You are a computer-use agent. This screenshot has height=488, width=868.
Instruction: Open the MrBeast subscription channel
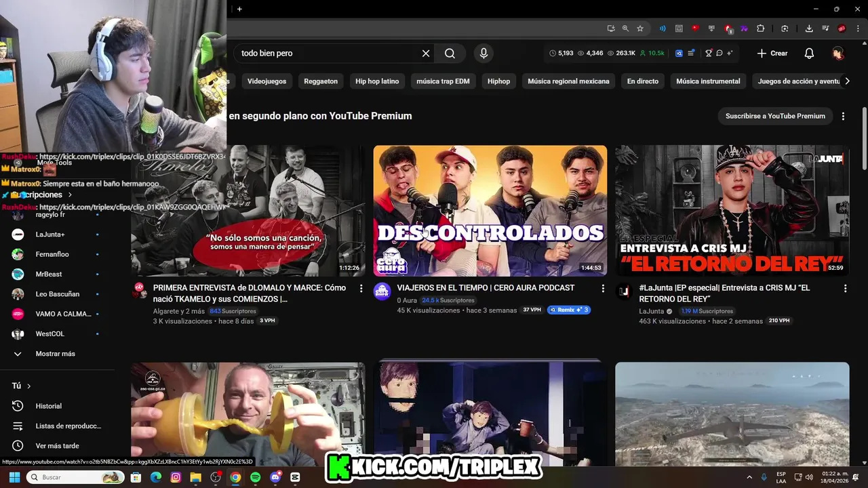(49, 274)
